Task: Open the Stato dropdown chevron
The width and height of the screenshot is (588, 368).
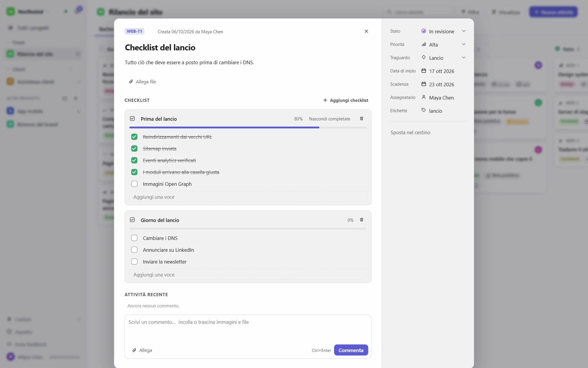Action: click(464, 31)
